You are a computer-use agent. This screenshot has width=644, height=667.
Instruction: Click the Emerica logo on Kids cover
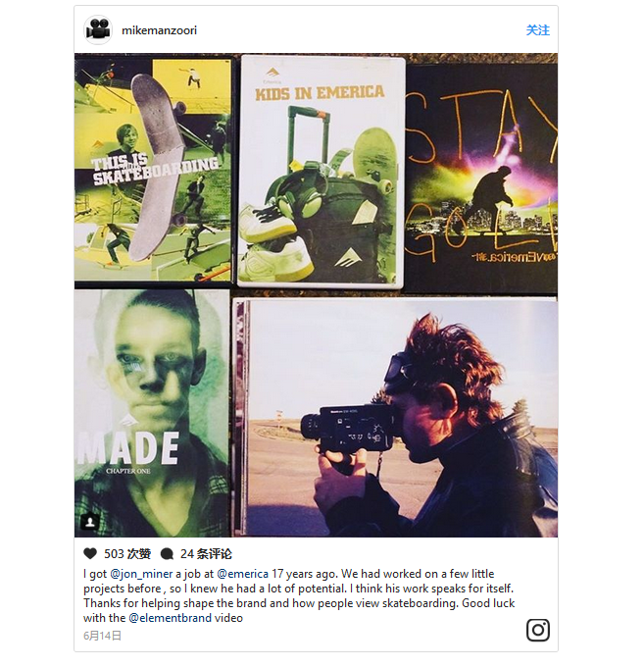click(272, 75)
